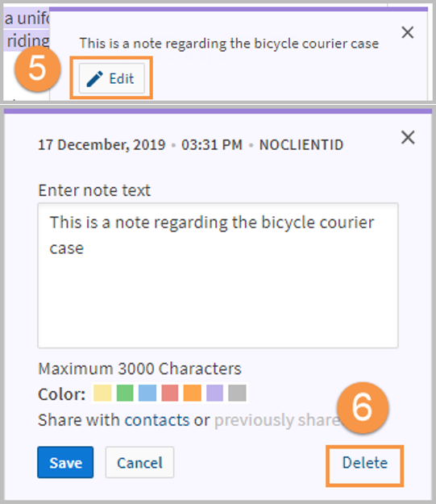Click the highlighted word "riding" in the document
436x504 pixels.
(28, 41)
